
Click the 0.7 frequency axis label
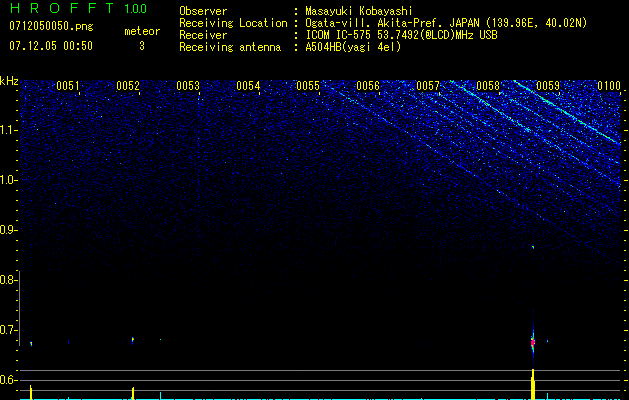tap(7, 330)
